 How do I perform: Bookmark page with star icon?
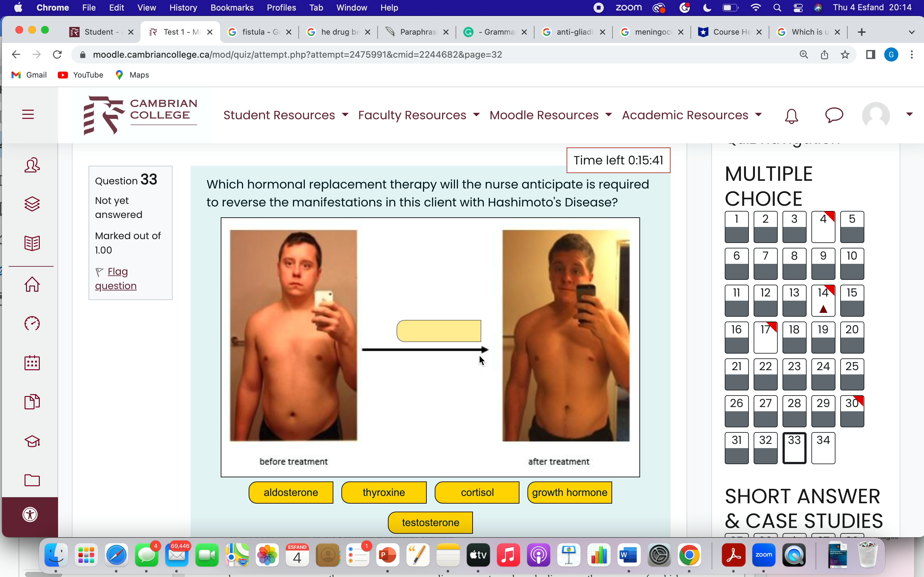click(x=845, y=55)
